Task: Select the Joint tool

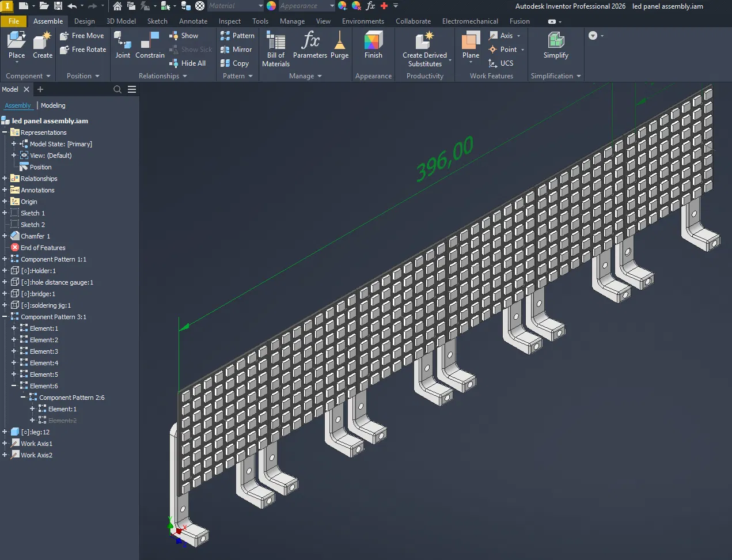Action: point(123,41)
